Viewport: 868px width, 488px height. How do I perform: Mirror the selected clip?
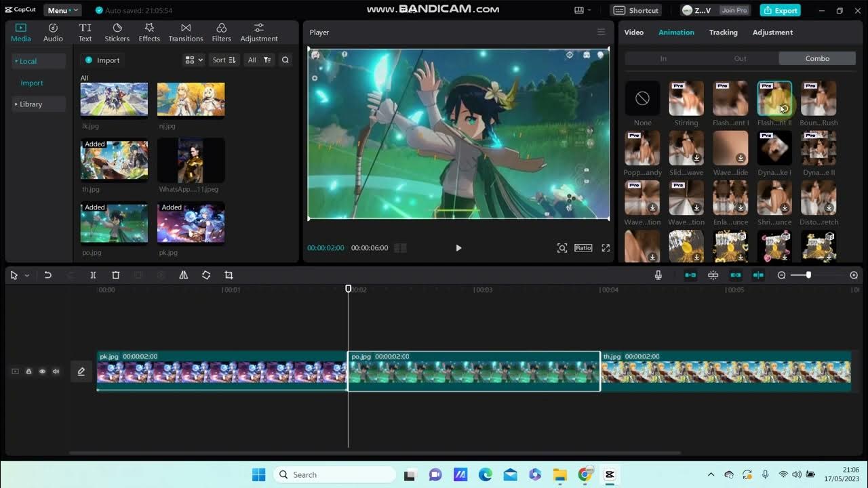pyautogui.click(x=183, y=275)
